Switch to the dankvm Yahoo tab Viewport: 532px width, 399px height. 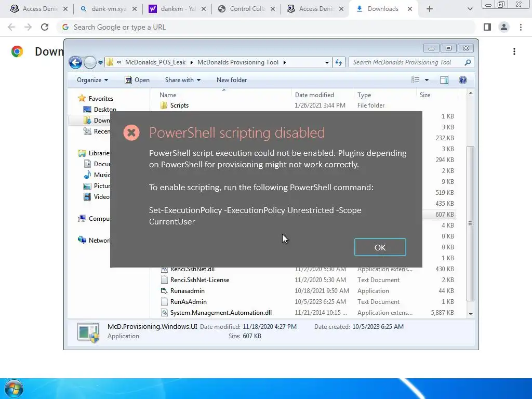(x=178, y=9)
